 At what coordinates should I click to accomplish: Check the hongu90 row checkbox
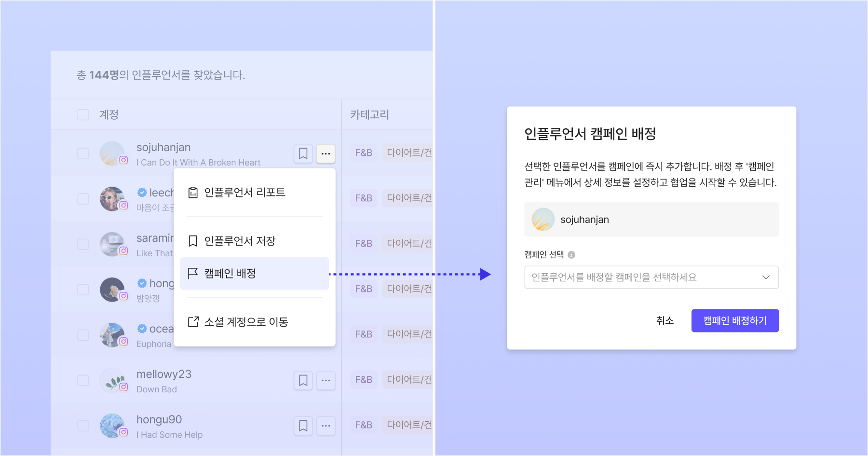(x=83, y=426)
